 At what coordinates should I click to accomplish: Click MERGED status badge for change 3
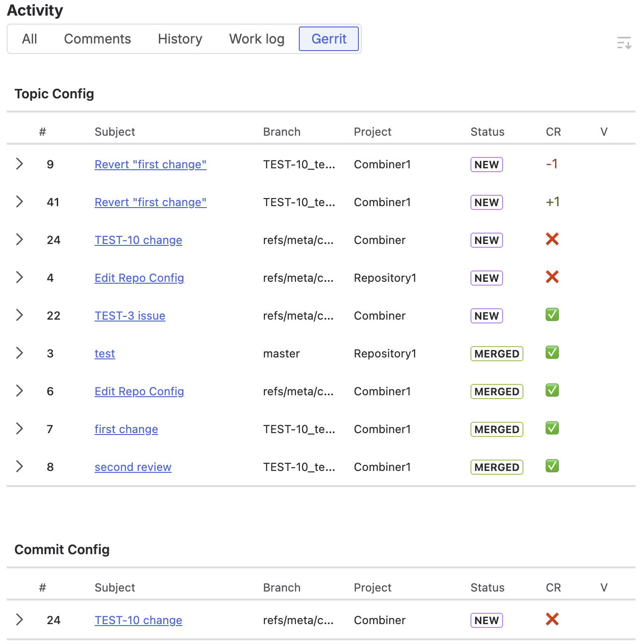(496, 354)
